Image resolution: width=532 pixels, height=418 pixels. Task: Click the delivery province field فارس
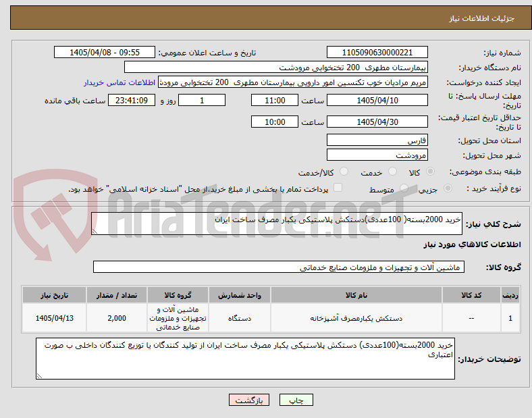click(377, 140)
